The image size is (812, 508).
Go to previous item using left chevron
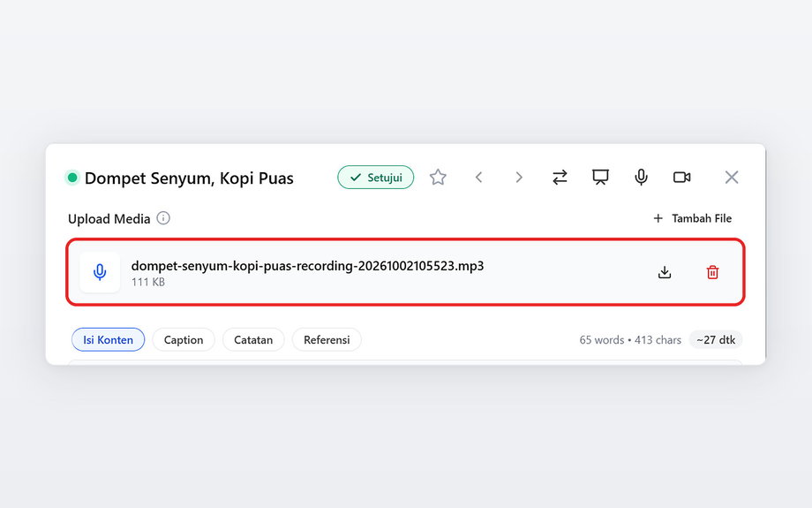pyautogui.click(x=479, y=178)
